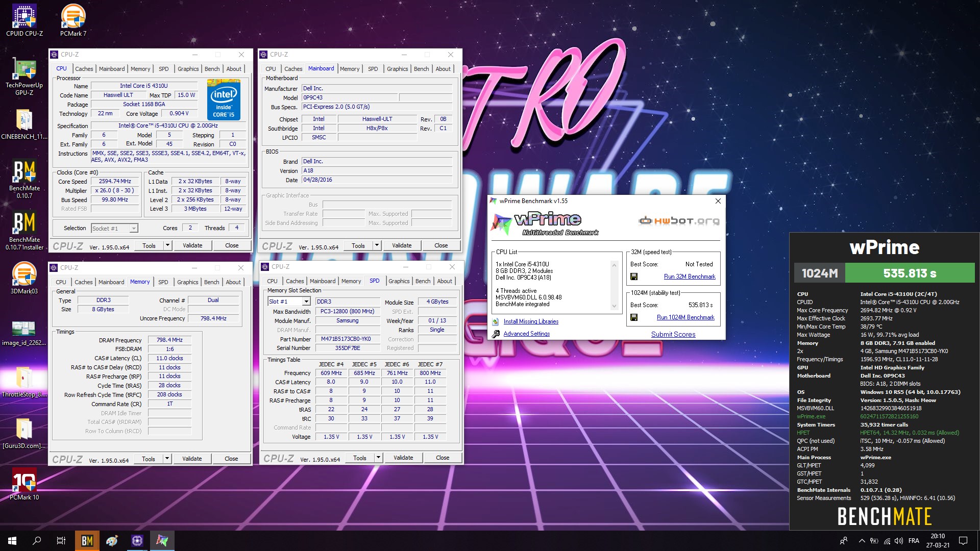Select SPD tab in Memory CPU-Z window
This screenshot has width=980, height=551.
pyautogui.click(x=163, y=282)
